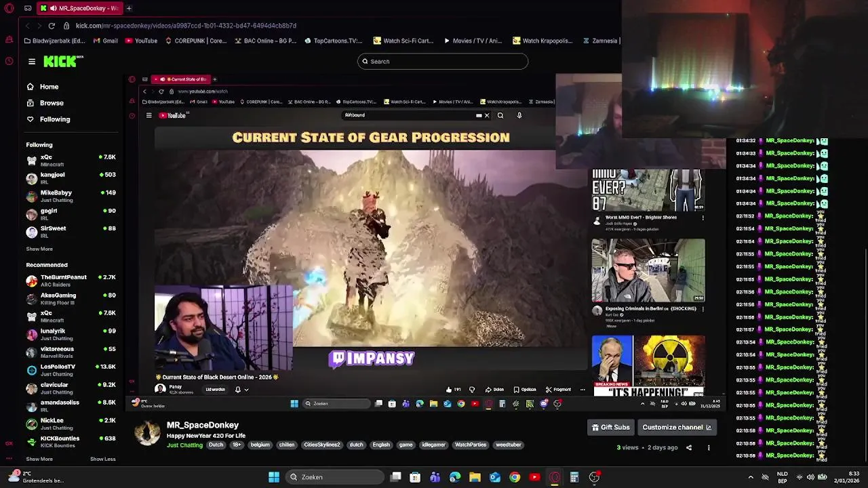The height and width of the screenshot is (488, 868).
Task: Switch to the MR_SpaceDonkey browser tab
Action: coord(79,8)
